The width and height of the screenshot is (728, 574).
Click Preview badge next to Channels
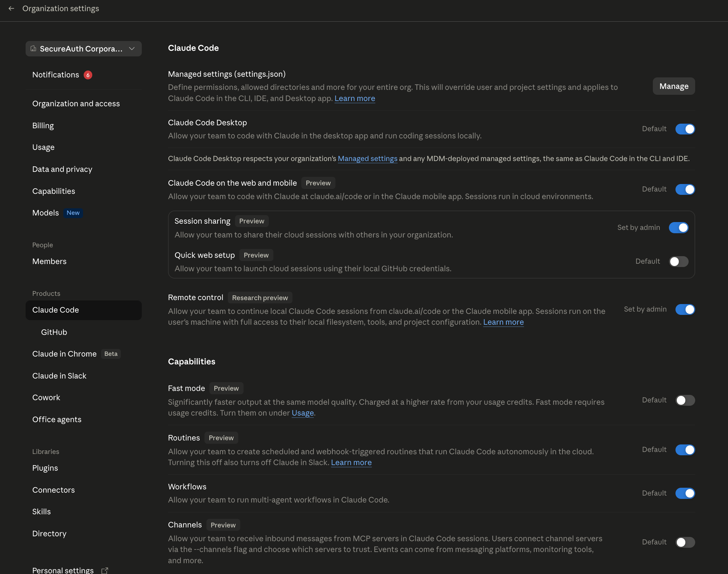[223, 525]
